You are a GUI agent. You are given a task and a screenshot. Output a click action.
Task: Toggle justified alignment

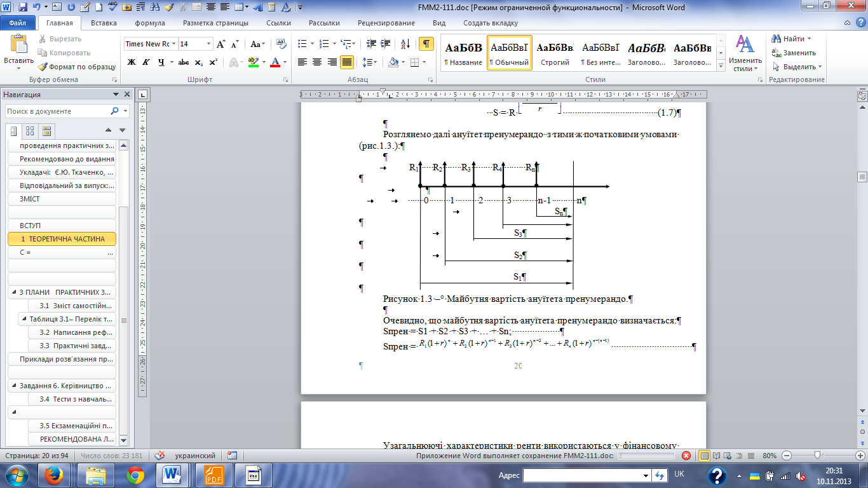(347, 62)
